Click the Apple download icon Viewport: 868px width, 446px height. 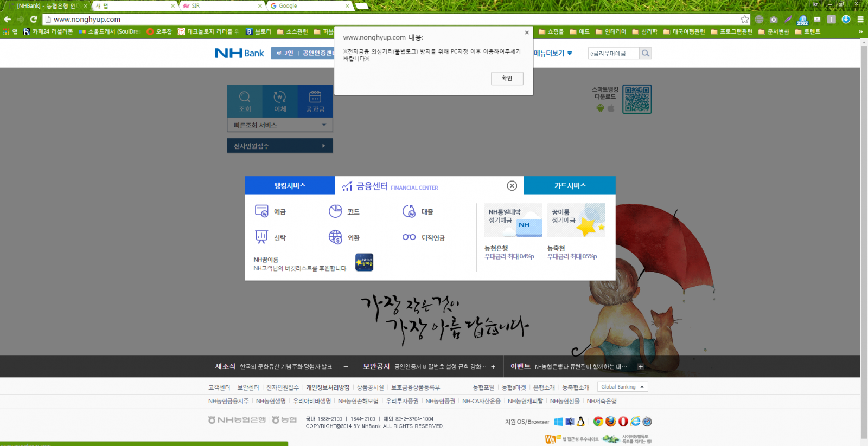pos(611,108)
